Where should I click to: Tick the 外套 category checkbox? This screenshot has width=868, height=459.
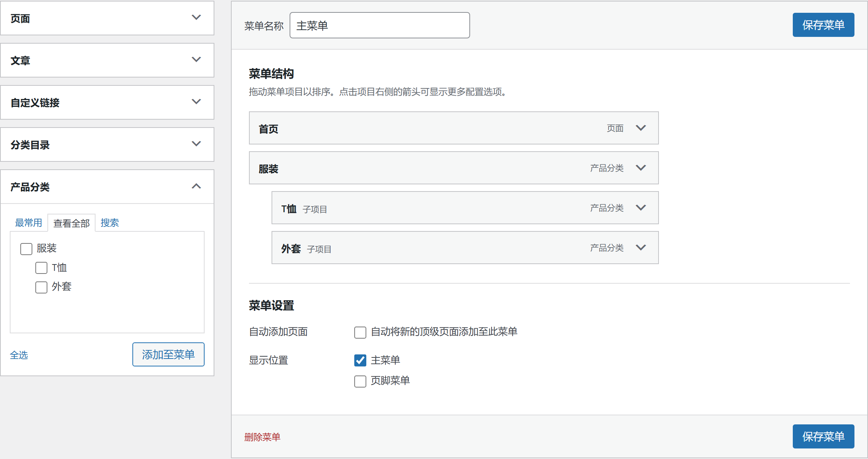coord(41,287)
